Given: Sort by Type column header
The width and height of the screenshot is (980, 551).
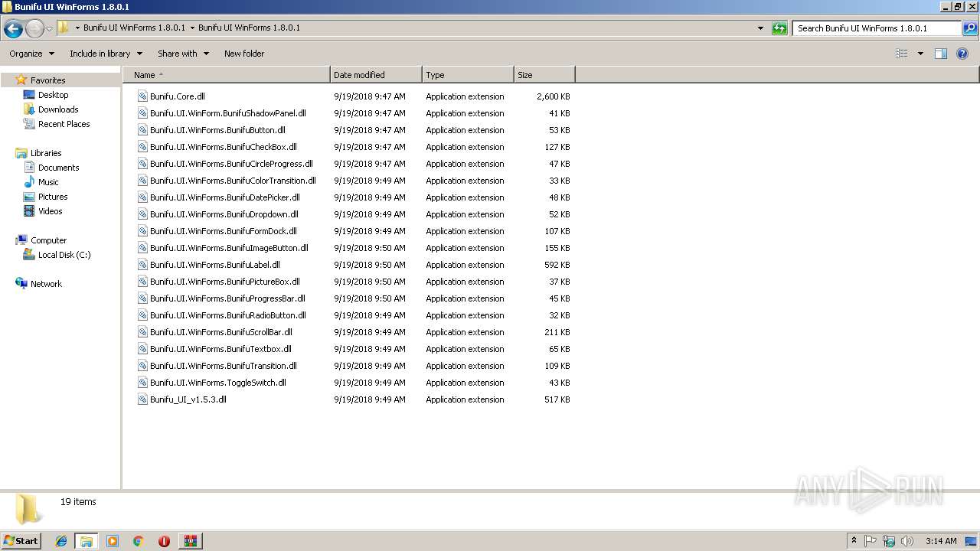Looking at the screenshot, I should pyautogui.click(x=468, y=75).
